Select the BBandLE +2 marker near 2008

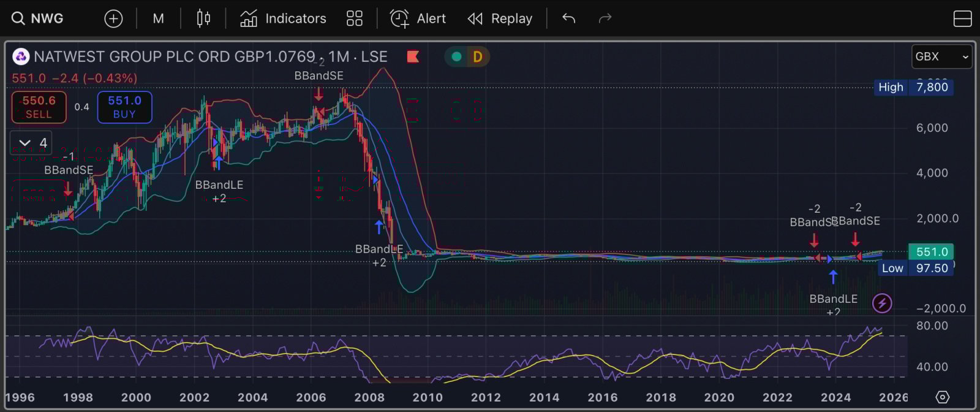[x=379, y=256]
